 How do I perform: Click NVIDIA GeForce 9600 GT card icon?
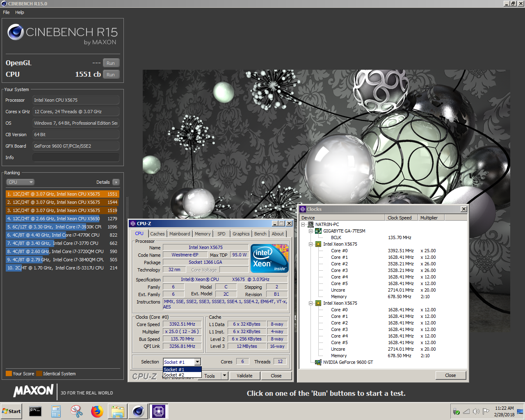(x=318, y=362)
